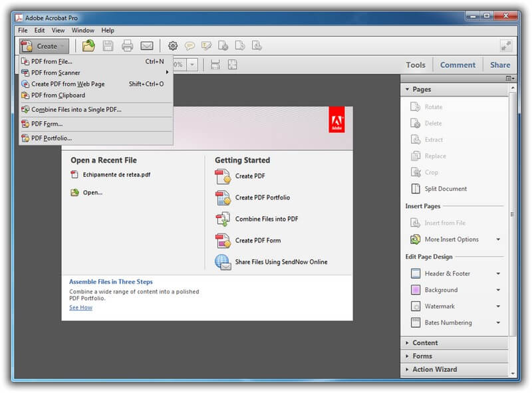
Task: Click the fit-width scrolling page icon
Action: (x=215, y=65)
